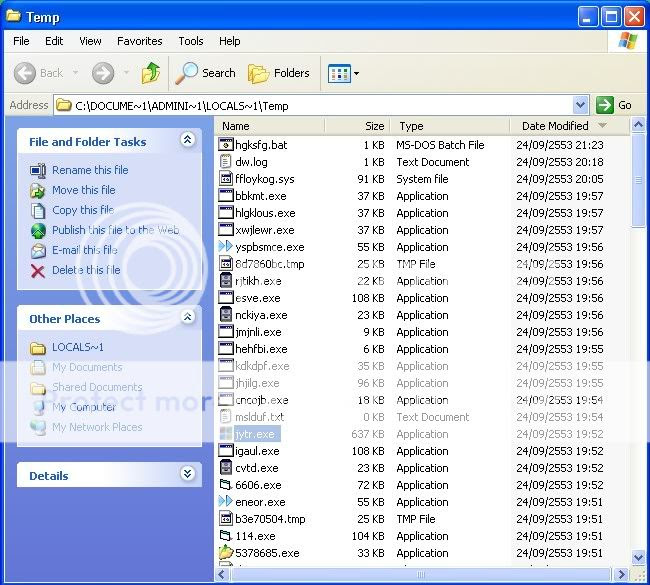Click the vertical scrollbar down arrow
The width and height of the screenshot is (650, 585).
click(638, 557)
